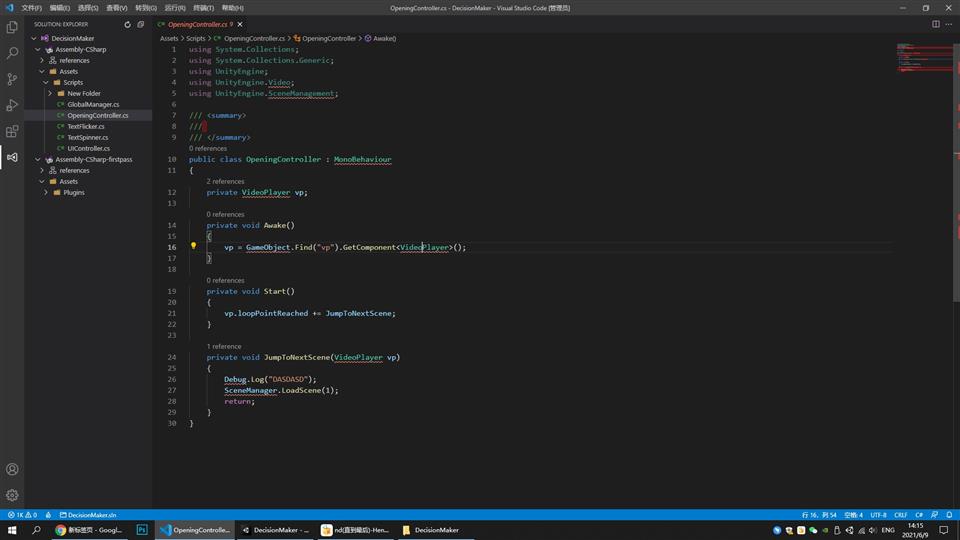Click the volume icon in system tray
Viewport: 960px width, 540px height.
872,530
